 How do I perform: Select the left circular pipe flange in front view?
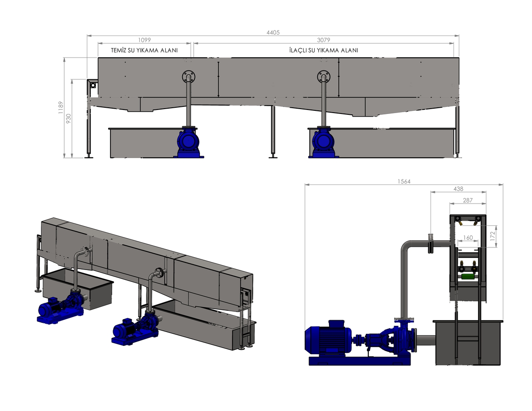[x=188, y=76]
